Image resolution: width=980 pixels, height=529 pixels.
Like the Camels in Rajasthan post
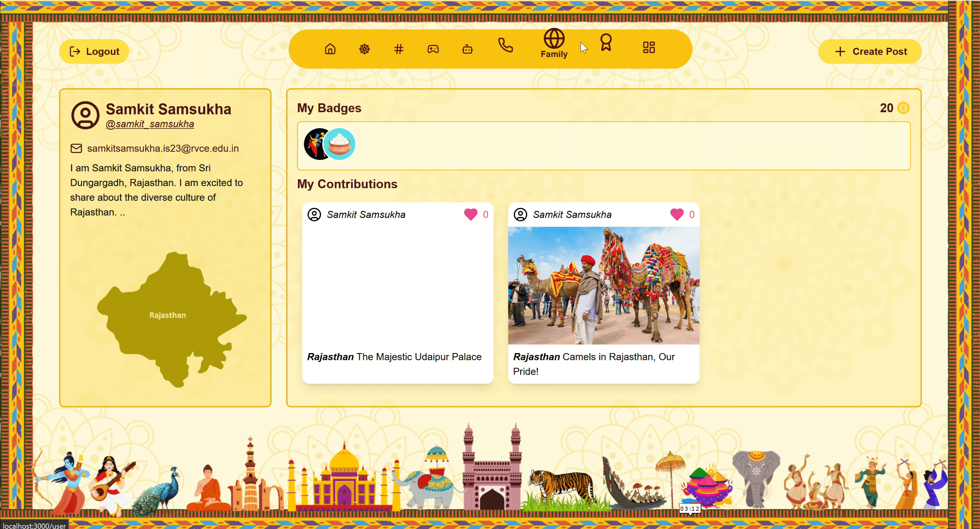[677, 214]
